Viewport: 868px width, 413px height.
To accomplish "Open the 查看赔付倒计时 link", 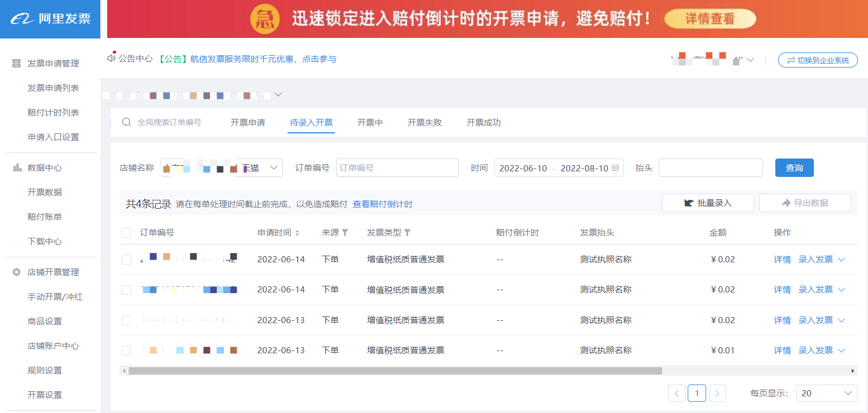I will (x=383, y=204).
